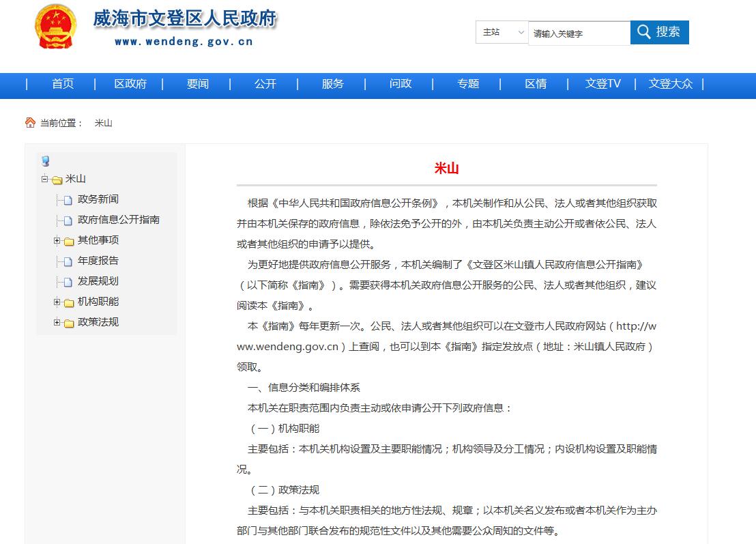Click the document icon beside 发展规划

[x=68, y=282]
